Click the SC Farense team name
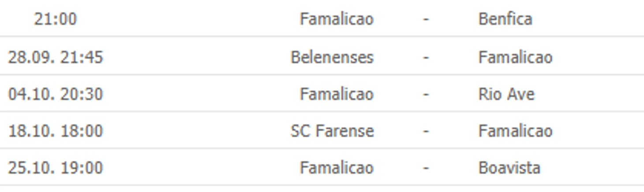This screenshot has height=192, width=644. (332, 131)
